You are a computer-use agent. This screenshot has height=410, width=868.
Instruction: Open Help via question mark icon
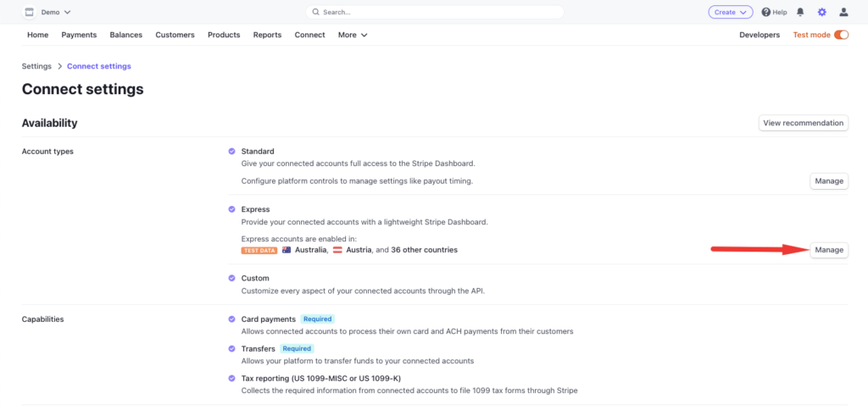coord(766,12)
